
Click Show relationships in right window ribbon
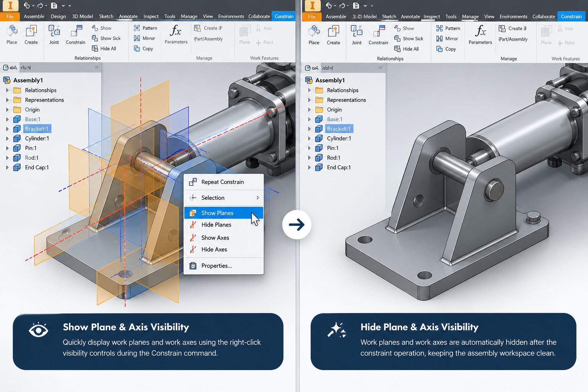click(404, 28)
